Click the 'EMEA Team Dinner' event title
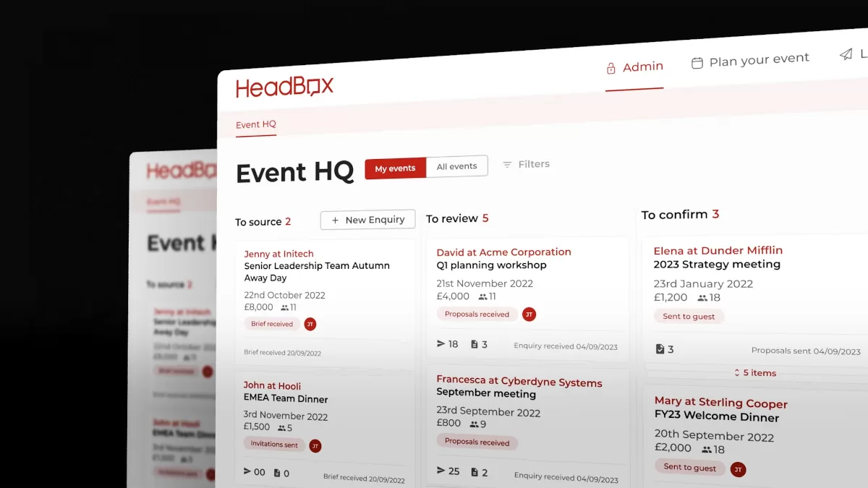The width and height of the screenshot is (868, 488). click(286, 398)
